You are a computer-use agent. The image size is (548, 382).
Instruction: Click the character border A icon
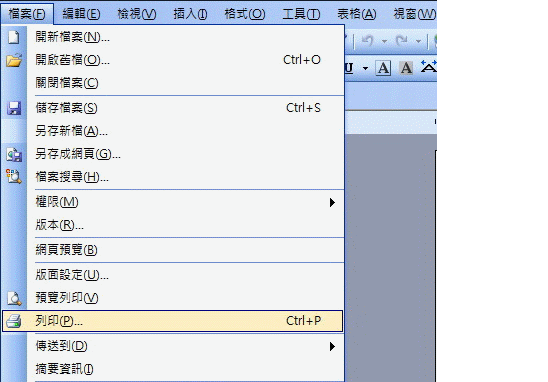pos(383,68)
